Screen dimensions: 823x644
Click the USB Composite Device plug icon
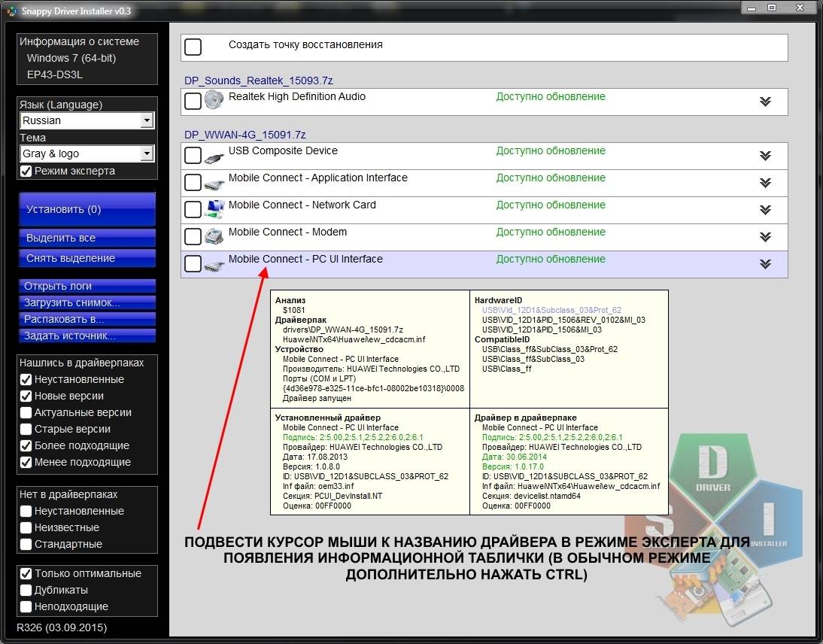[x=214, y=156]
